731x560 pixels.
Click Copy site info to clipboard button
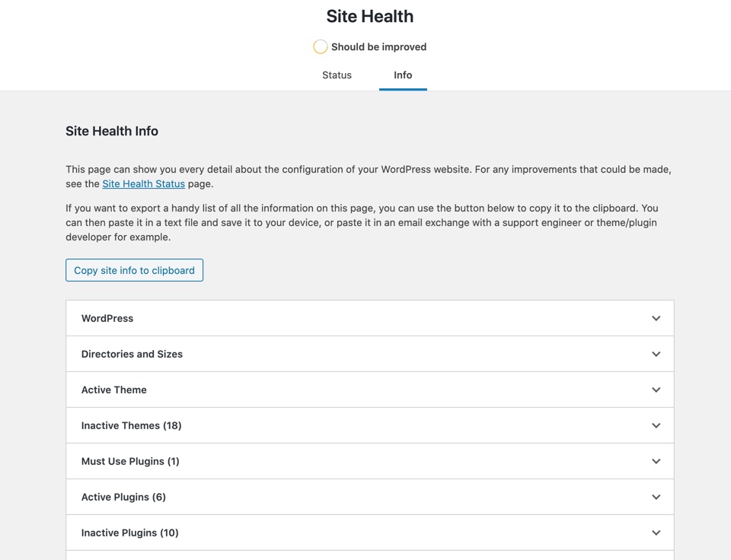(x=134, y=270)
